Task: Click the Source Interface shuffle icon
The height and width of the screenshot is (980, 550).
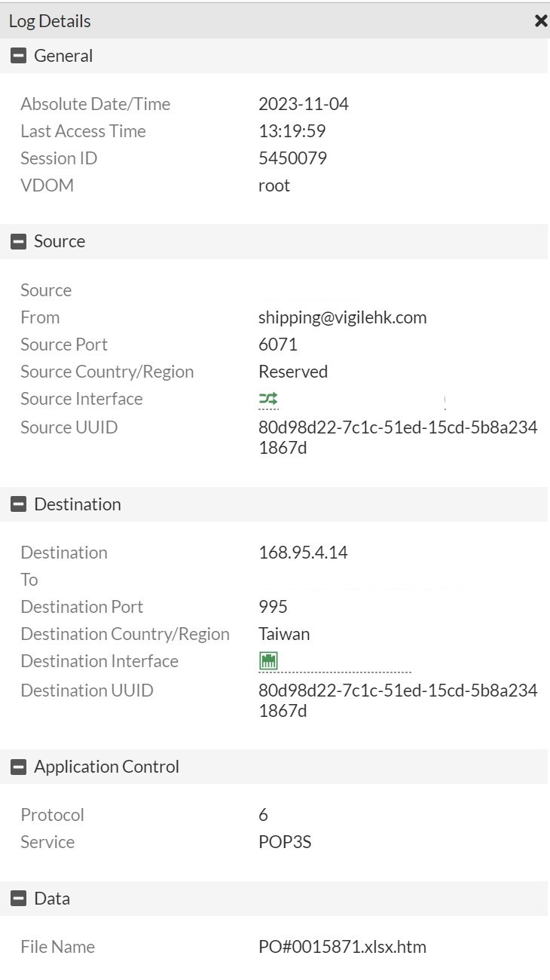Action: tap(268, 399)
